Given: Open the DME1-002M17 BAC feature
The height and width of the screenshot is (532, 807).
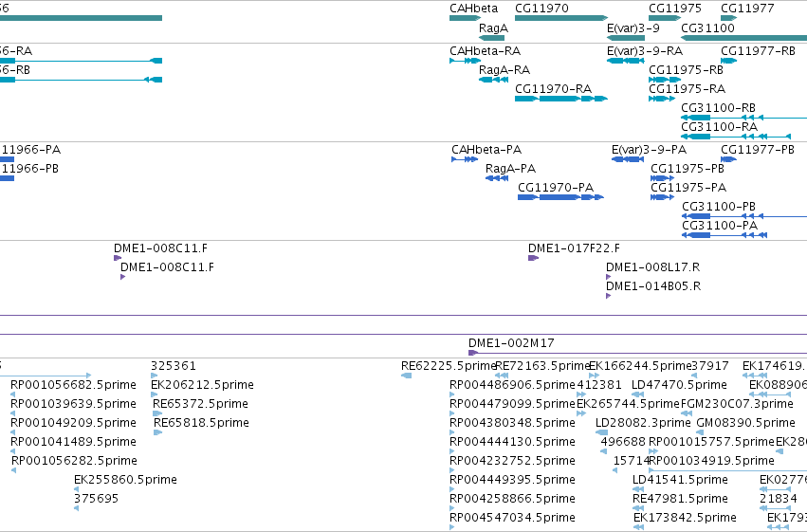Looking at the screenshot, I should click(637, 353).
